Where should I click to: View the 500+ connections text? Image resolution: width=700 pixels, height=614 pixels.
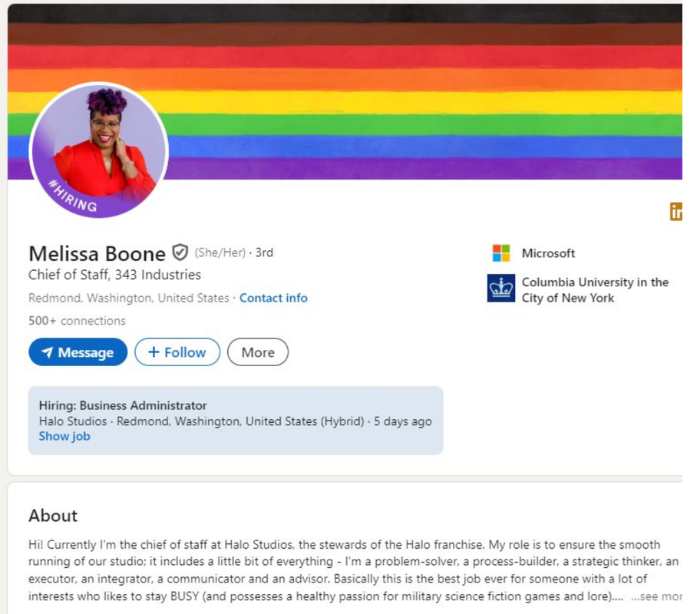(x=77, y=321)
